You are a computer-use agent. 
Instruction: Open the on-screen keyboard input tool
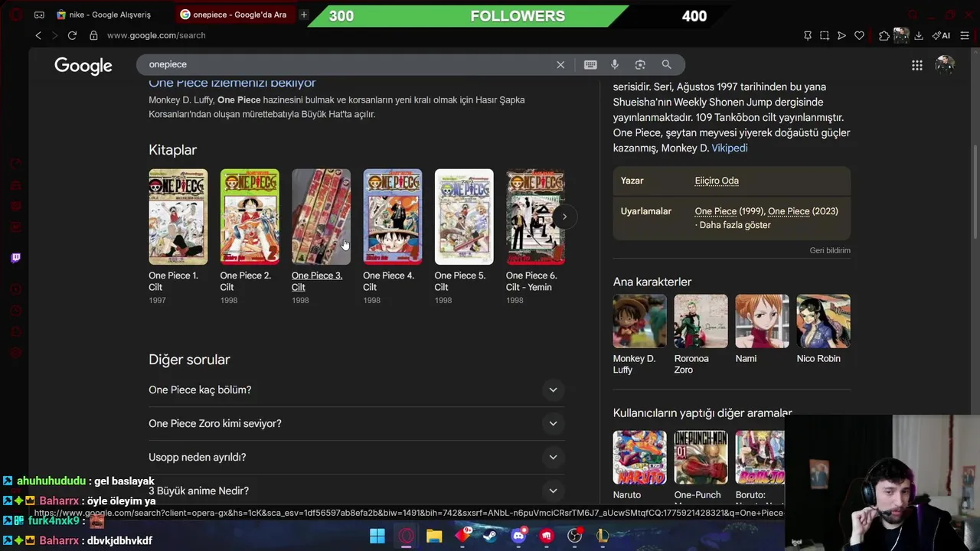[x=590, y=64]
